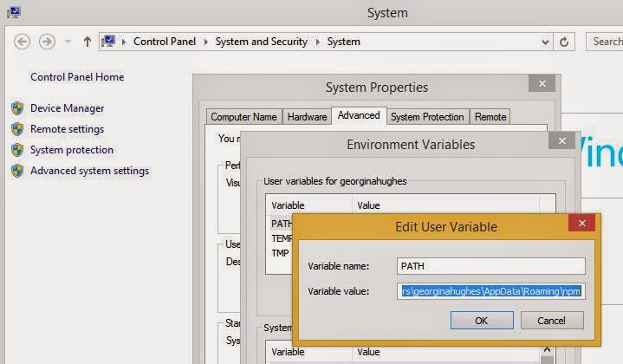The image size is (623, 364).
Task: Select the TMP user variable row
Action: click(x=281, y=253)
